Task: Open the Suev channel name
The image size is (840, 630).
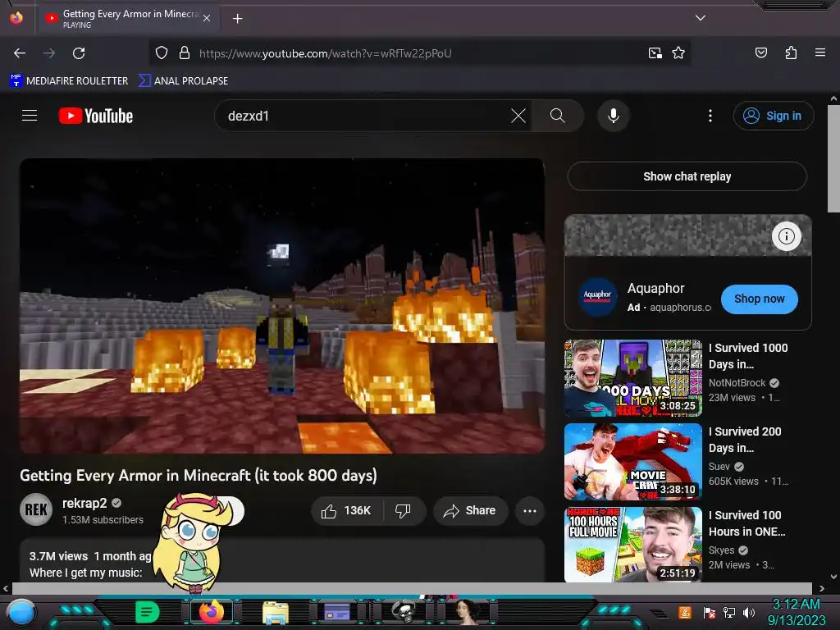Action: tap(719, 467)
